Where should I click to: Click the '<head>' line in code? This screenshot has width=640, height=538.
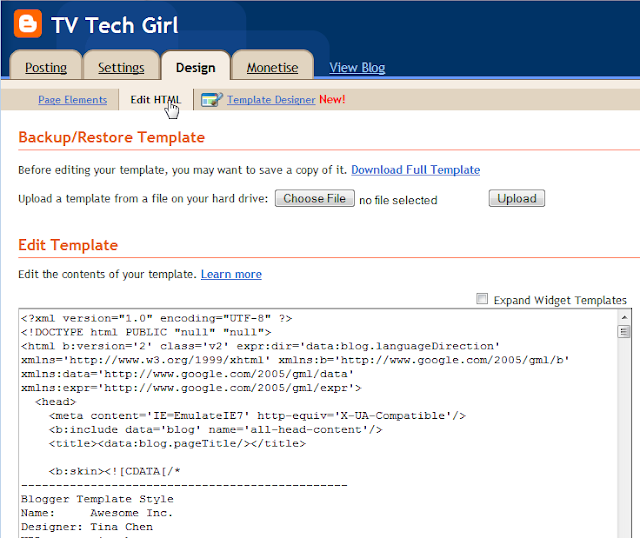[56, 402]
